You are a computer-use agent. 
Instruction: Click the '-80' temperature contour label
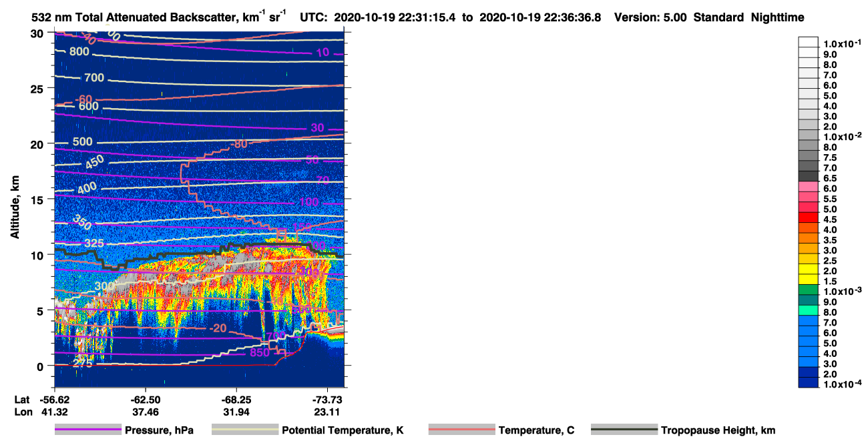click(x=238, y=144)
